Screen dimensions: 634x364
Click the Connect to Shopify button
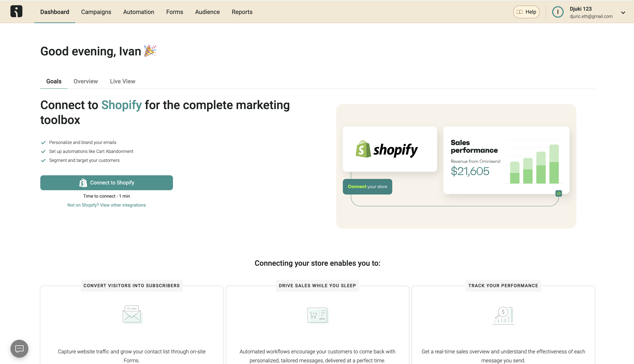click(107, 183)
